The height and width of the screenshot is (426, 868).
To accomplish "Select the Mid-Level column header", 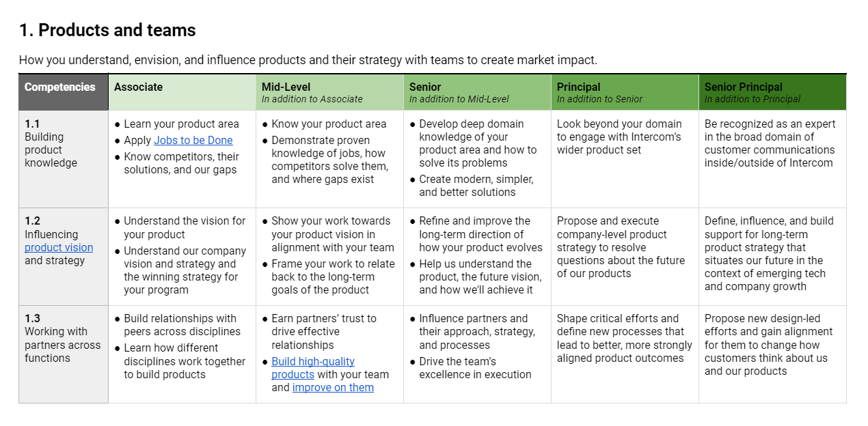I will 329,92.
